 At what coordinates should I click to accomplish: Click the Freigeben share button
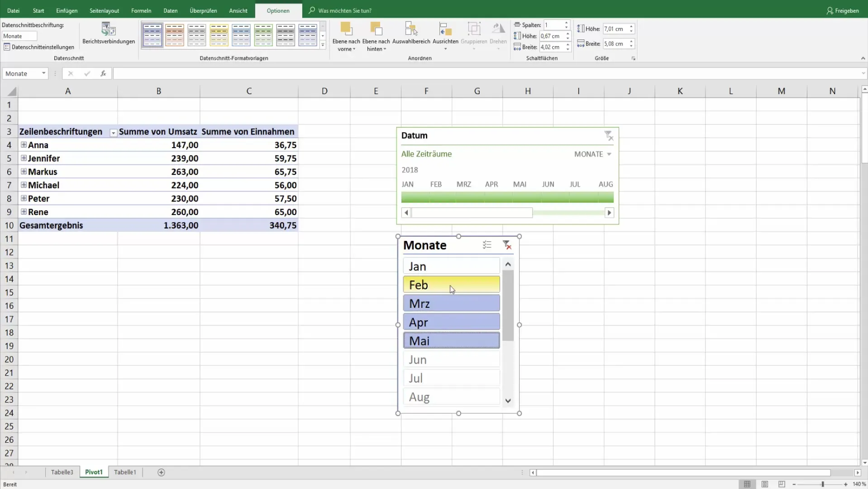[x=842, y=10]
